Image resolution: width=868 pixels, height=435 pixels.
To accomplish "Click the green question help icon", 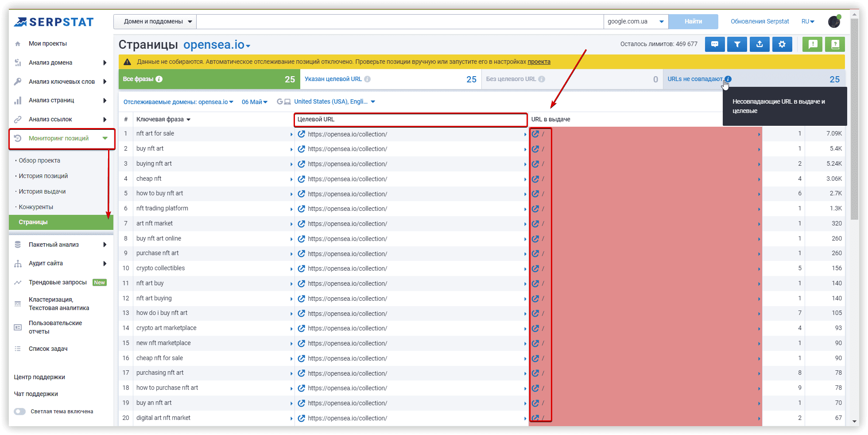I will click(x=835, y=44).
